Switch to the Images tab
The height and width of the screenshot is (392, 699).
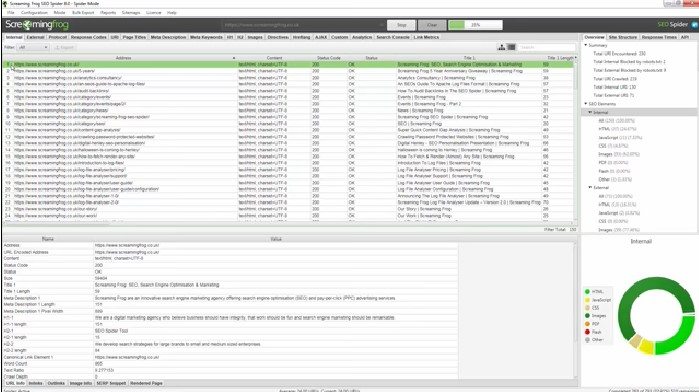(255, 37)
